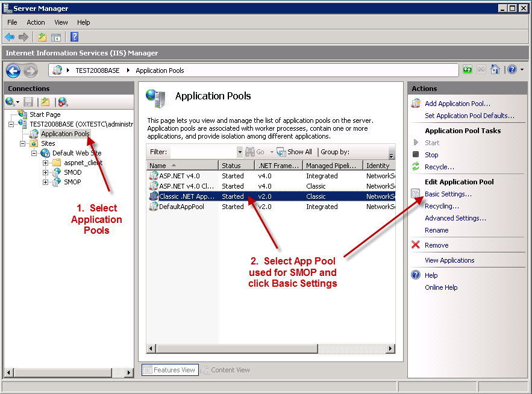Open Recycling settings link
532x394 pixels.
(x=442, y=206)
